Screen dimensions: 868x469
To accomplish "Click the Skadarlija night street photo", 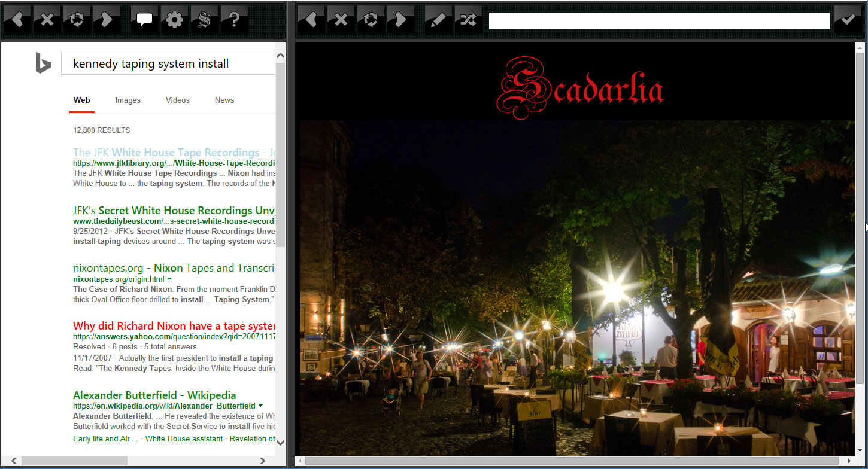I will point(577,288).
